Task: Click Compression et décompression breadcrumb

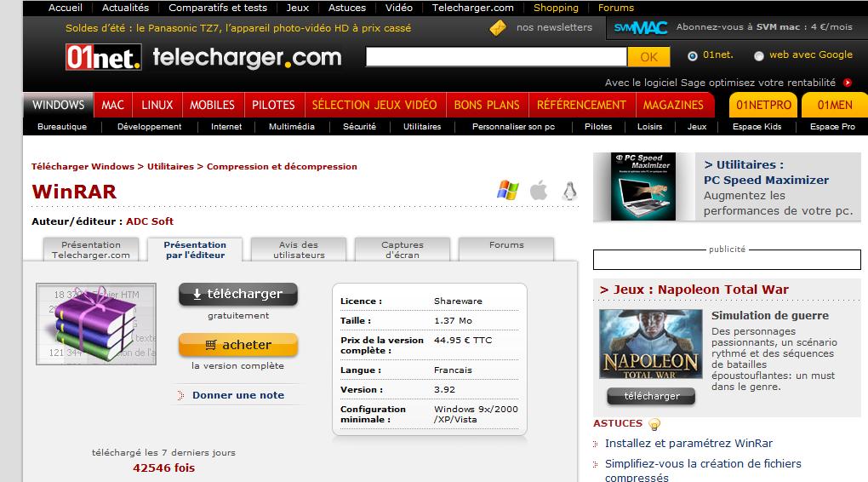Action: [x=282, y=166]
